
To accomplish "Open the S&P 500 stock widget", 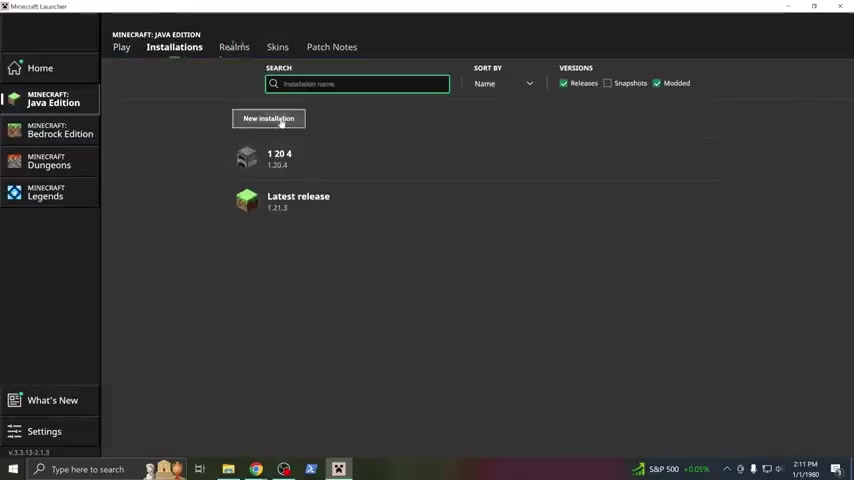I will pos(671,469).
